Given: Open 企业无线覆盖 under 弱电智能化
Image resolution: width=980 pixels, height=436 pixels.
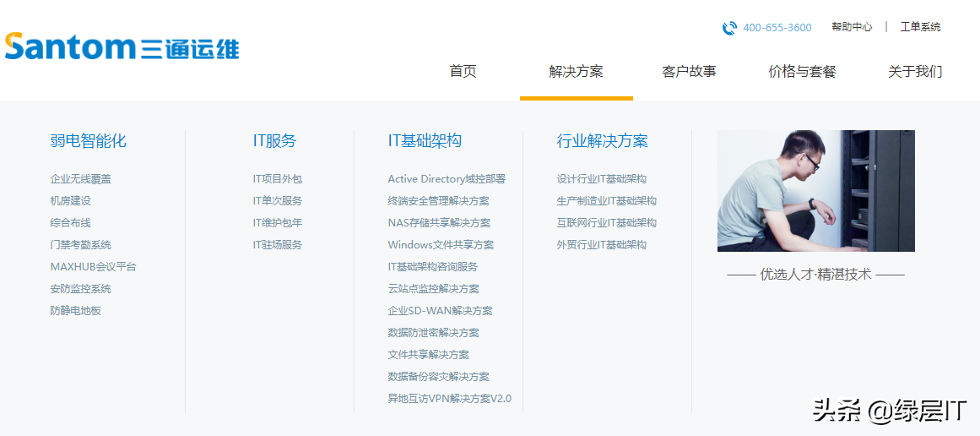Looking at the screenshot, I should click(80, 179).
